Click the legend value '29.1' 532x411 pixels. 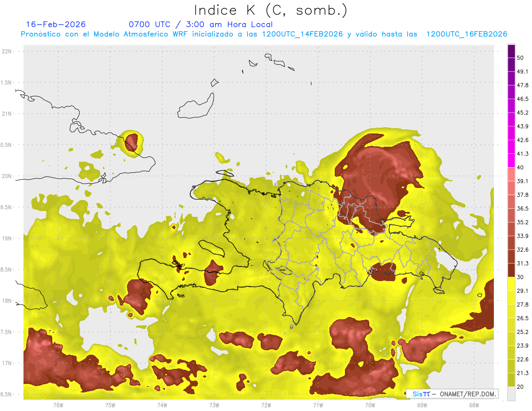tap(523, 291)
